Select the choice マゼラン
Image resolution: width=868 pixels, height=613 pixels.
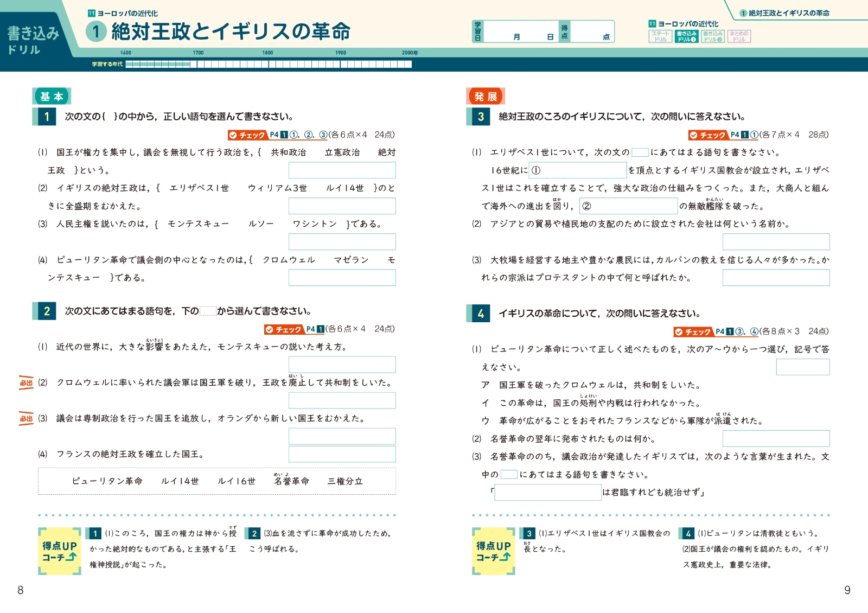click(352, 260)
